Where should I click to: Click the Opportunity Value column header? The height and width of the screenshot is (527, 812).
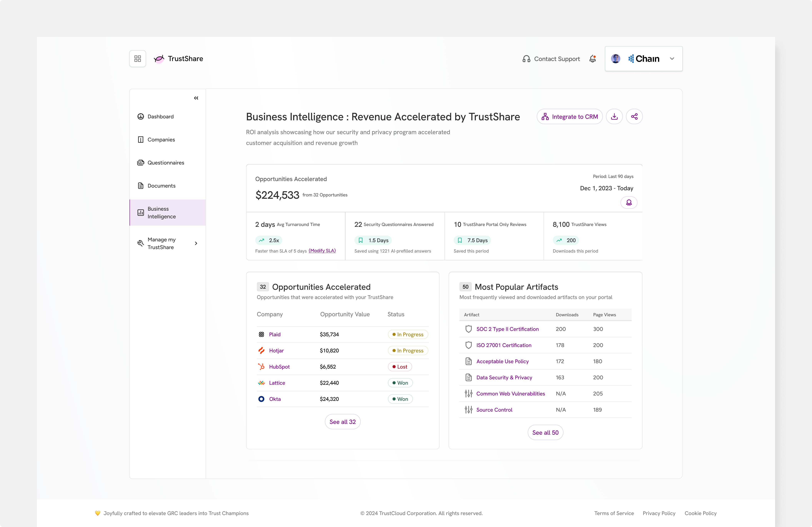345,314
